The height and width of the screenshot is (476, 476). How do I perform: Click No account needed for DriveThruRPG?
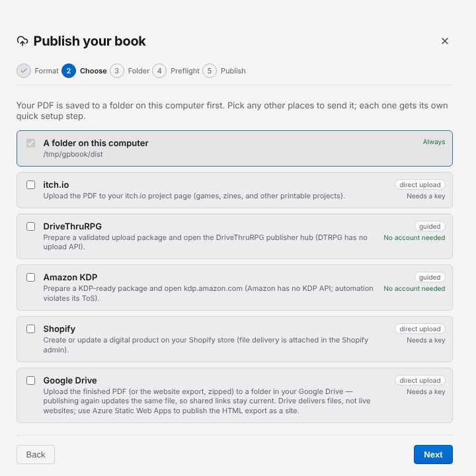coord(414,238)
